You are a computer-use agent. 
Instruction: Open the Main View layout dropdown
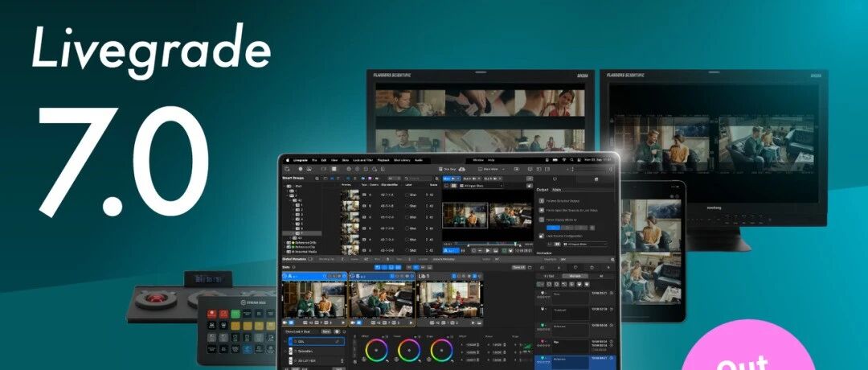[x=491, y=169]
